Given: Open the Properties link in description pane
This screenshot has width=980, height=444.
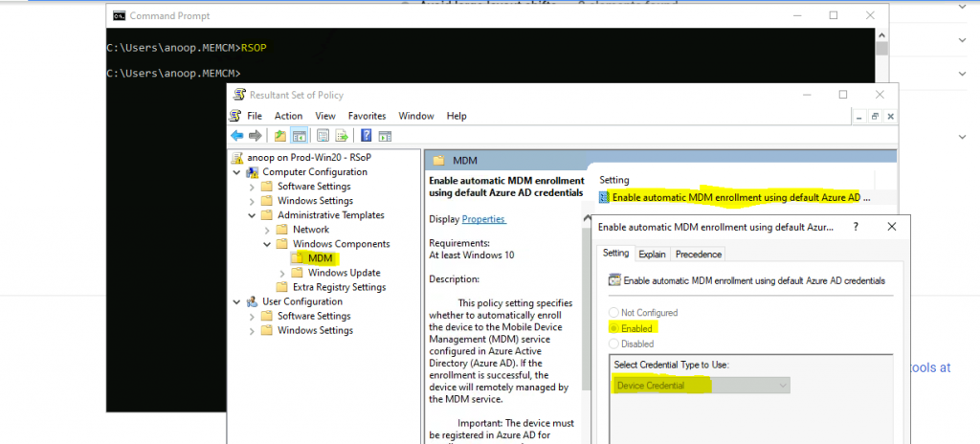Looking at the screenshot, I should (x=483, y=219).
